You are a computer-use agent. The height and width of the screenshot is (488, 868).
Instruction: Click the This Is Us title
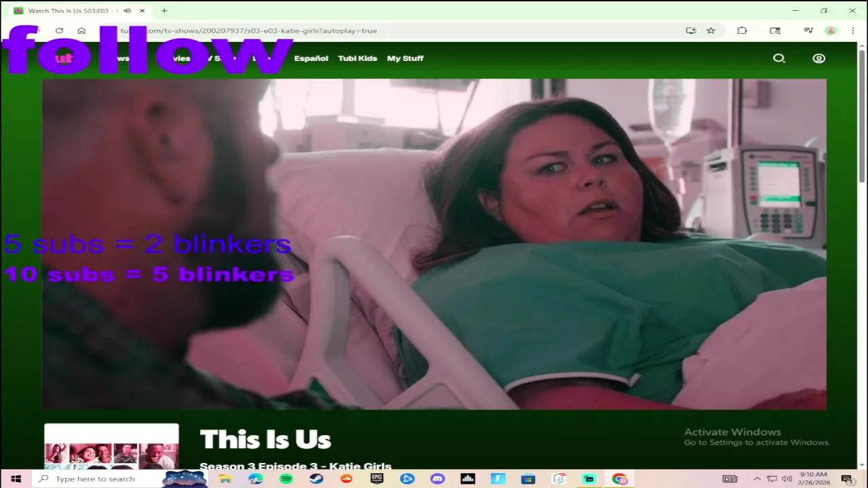[265, 440]
